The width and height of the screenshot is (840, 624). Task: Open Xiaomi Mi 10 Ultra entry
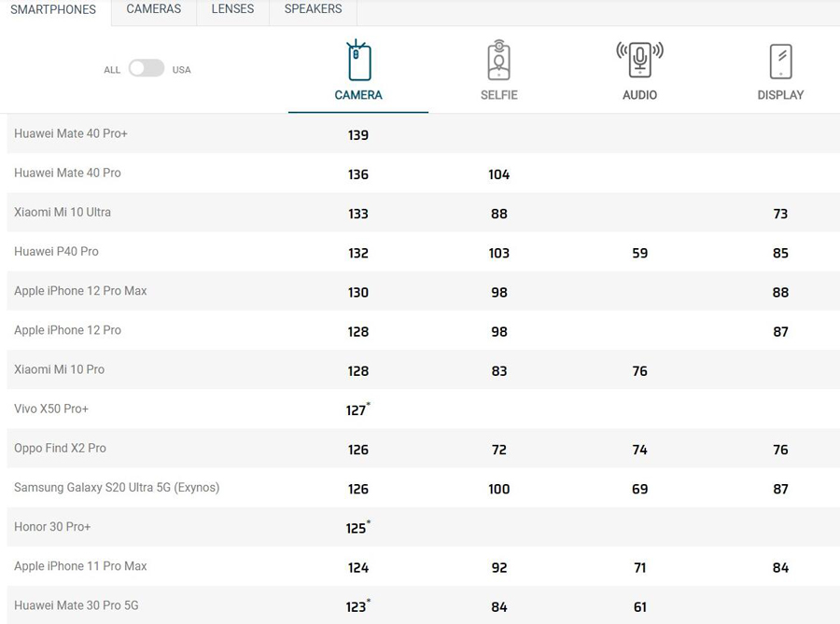pos(63,213)
